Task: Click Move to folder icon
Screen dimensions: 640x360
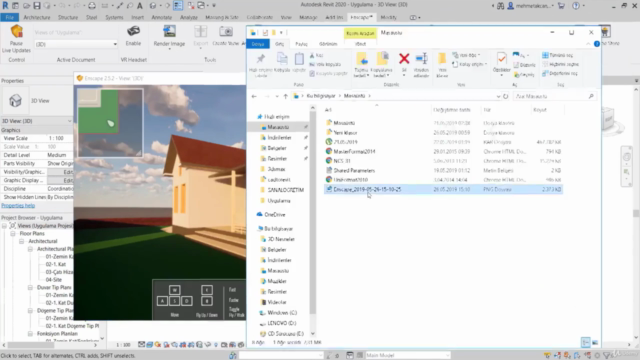Action: coord(362,59)
